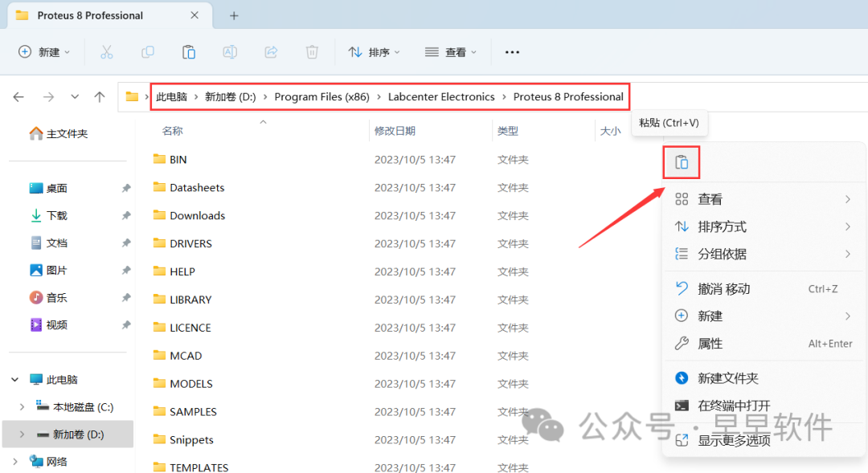The height and width of the screenshot is (473, 868).
Task: Click the Cut icon in the toolbar
Action: click(107, 51)
